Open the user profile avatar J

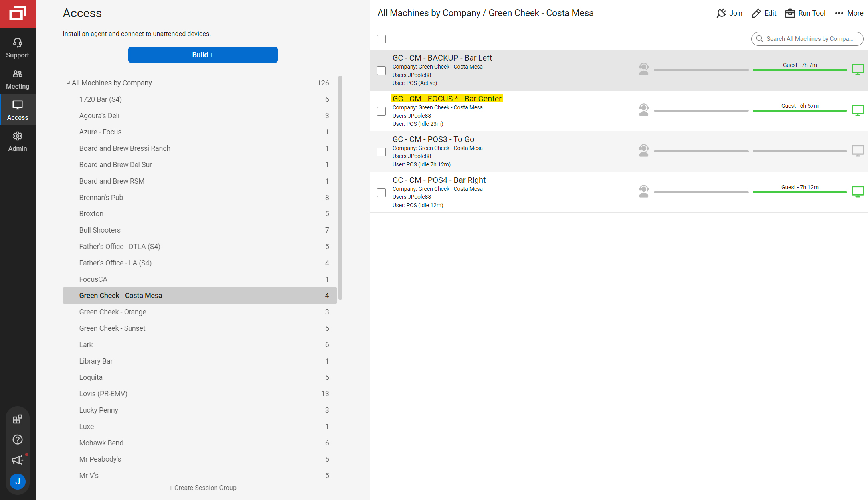coord(18,481)
